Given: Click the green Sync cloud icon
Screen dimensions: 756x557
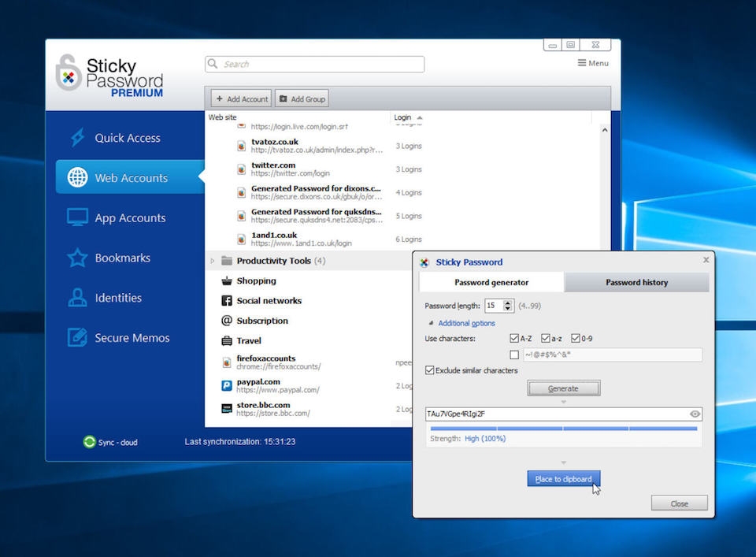Looking at the screenshot, I should click(x=89, y=442).
